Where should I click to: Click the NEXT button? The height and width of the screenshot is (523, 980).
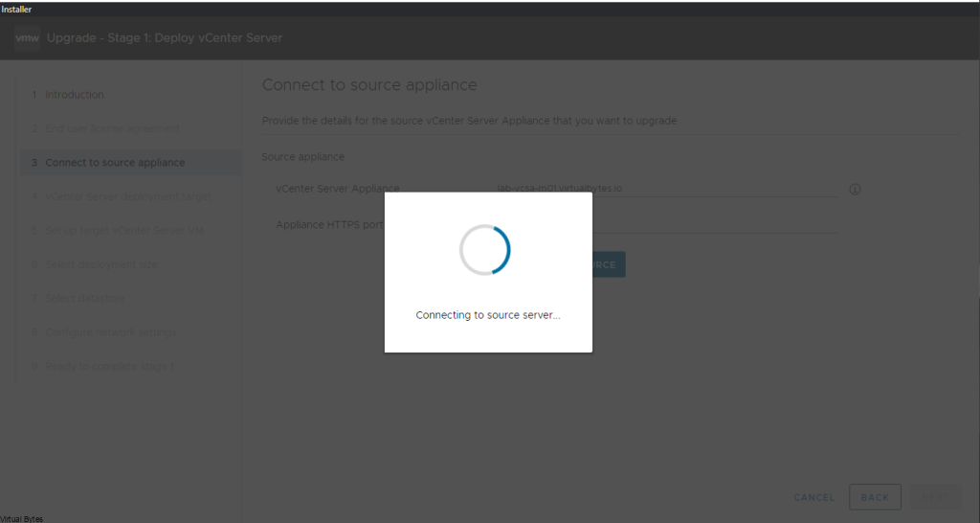pos(935,497)
